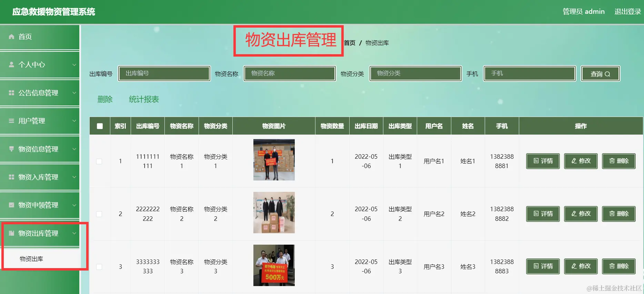Open the 统计报表 report

coord(144,99)
